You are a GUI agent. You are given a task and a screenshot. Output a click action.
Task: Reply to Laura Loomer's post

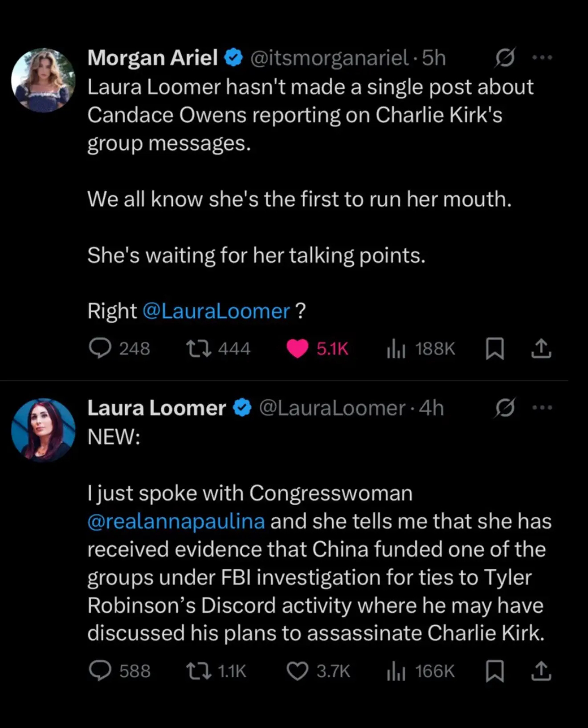[100, 671]
